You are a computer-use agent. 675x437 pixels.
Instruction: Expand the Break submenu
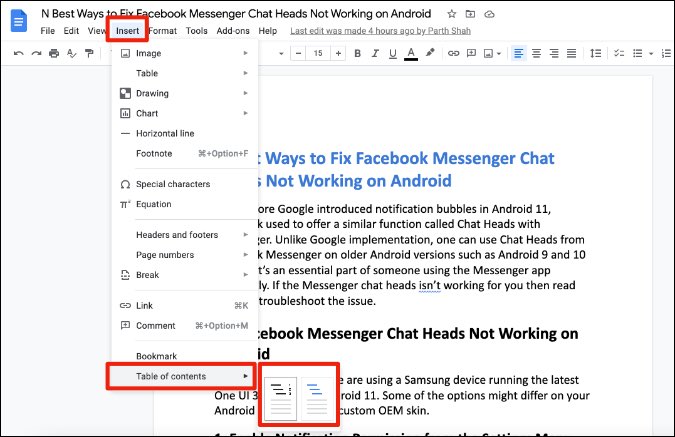184,275
